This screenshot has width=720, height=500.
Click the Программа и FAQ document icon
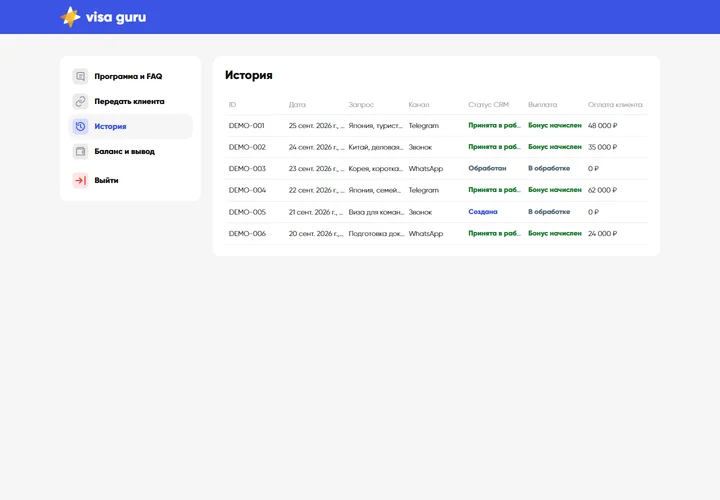[x=80, y=76]
